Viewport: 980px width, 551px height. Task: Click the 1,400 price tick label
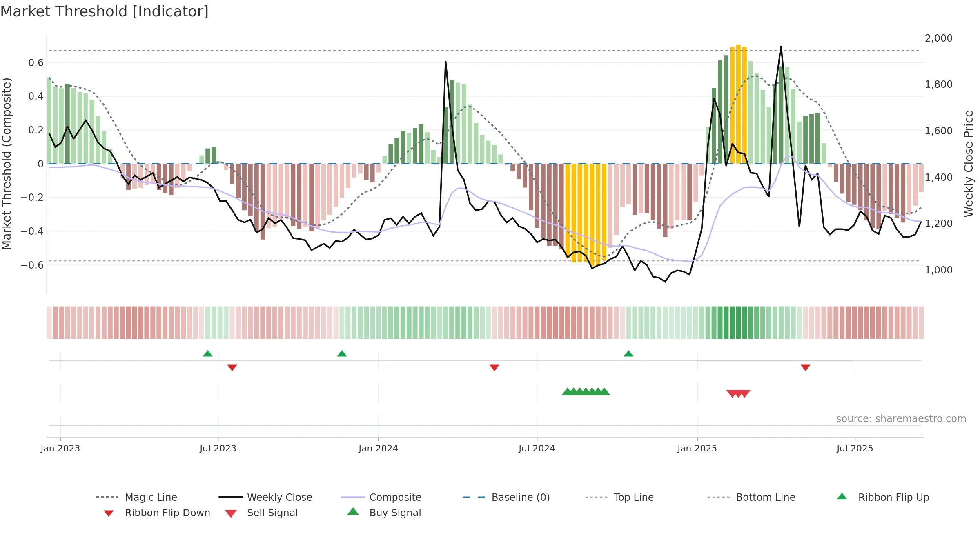(939, 178)
